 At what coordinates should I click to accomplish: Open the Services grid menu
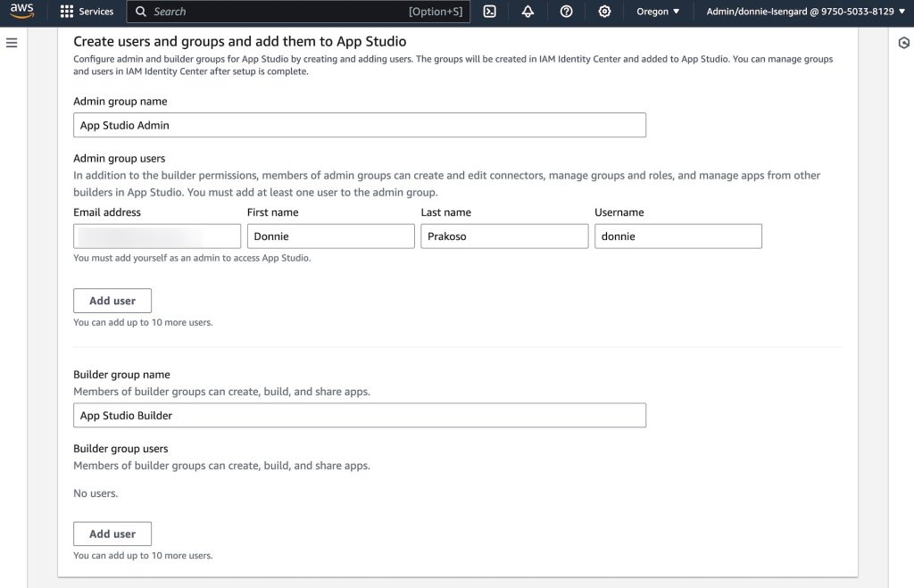pos(67,12)
